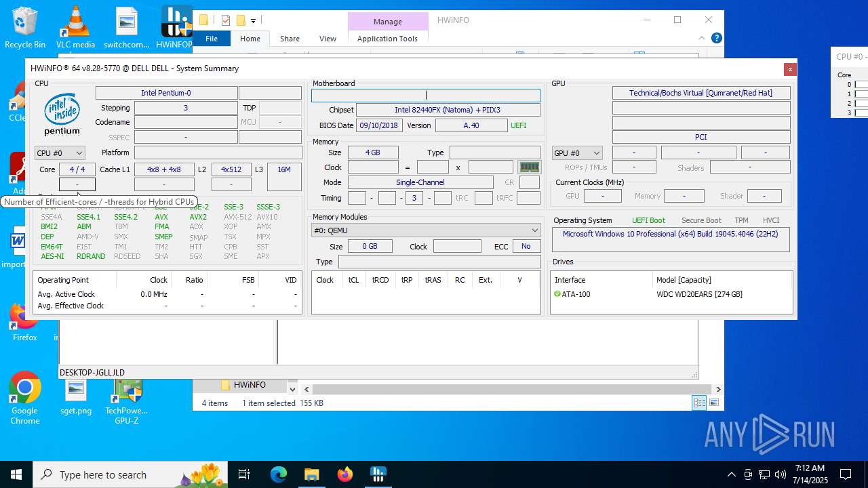This screenshot has height=488, width=868.
Task: Switch to the View ribbon tab
Action: coord(328,39)
